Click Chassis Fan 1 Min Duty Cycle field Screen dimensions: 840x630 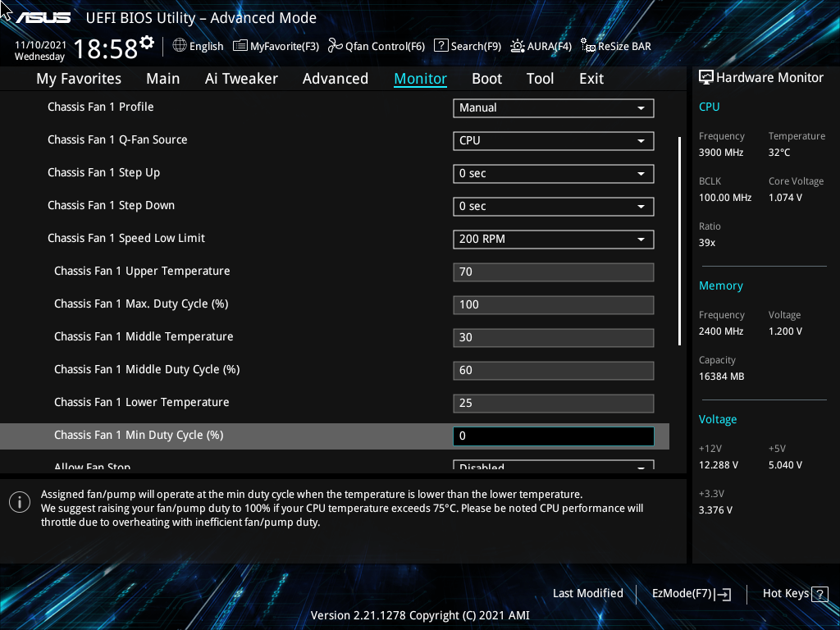tap(554, 436)
